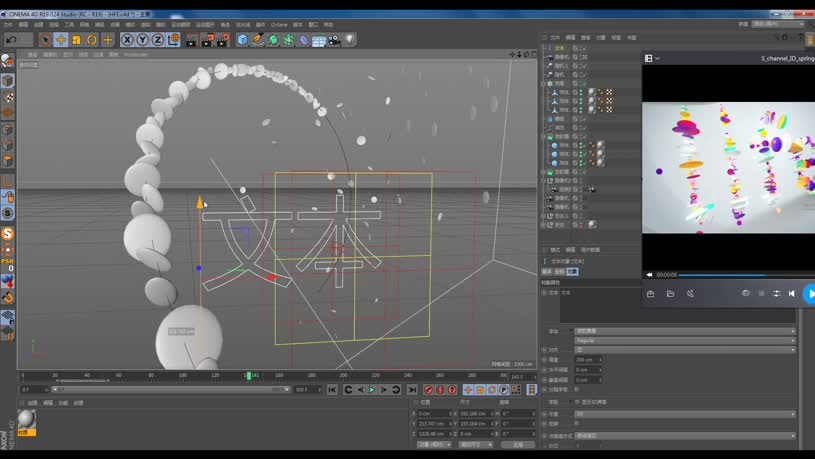Viewport: 815px width, 459px height.
Task: Open the green generators (subdivision) icon
Action: pyautogui.click(x=273, y=40)
